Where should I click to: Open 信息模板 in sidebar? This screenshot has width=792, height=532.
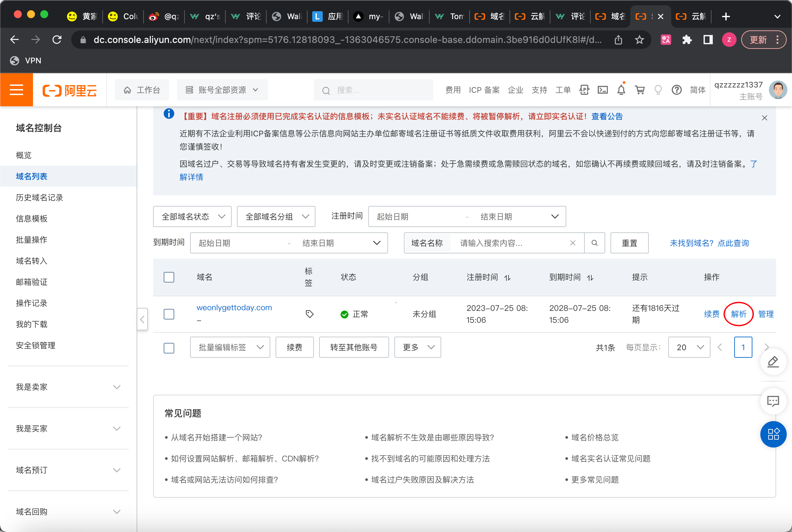point(32,219)
